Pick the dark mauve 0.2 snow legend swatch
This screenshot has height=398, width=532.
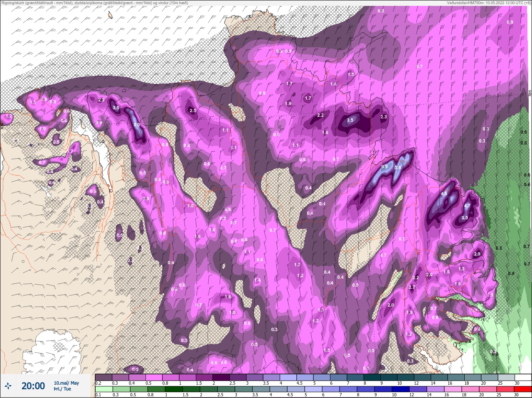[x=103, y=378]
